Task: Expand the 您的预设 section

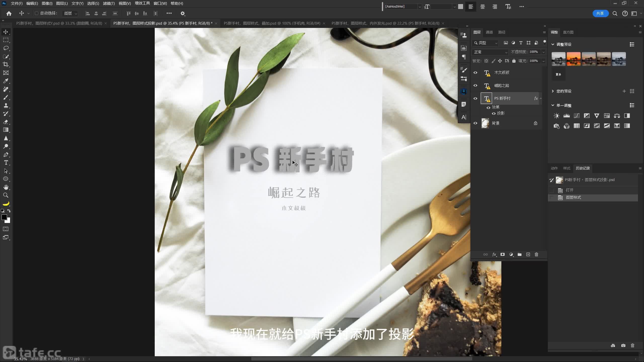Action: (553, 91)
